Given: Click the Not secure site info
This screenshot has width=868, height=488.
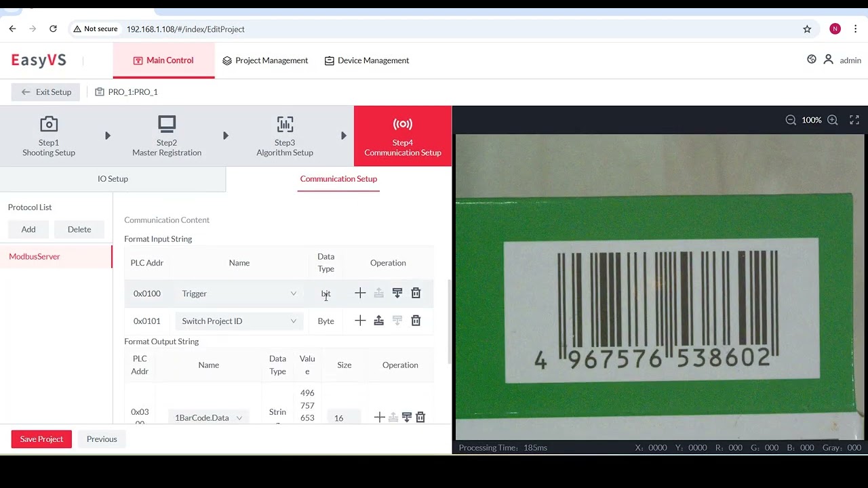Looking at the screenshot, I should pos(96,29).
